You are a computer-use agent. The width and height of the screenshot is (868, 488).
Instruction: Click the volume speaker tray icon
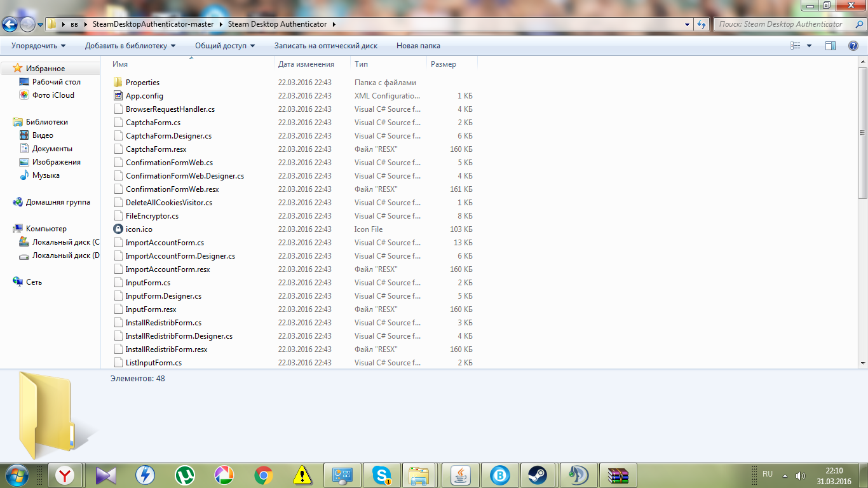800,475
